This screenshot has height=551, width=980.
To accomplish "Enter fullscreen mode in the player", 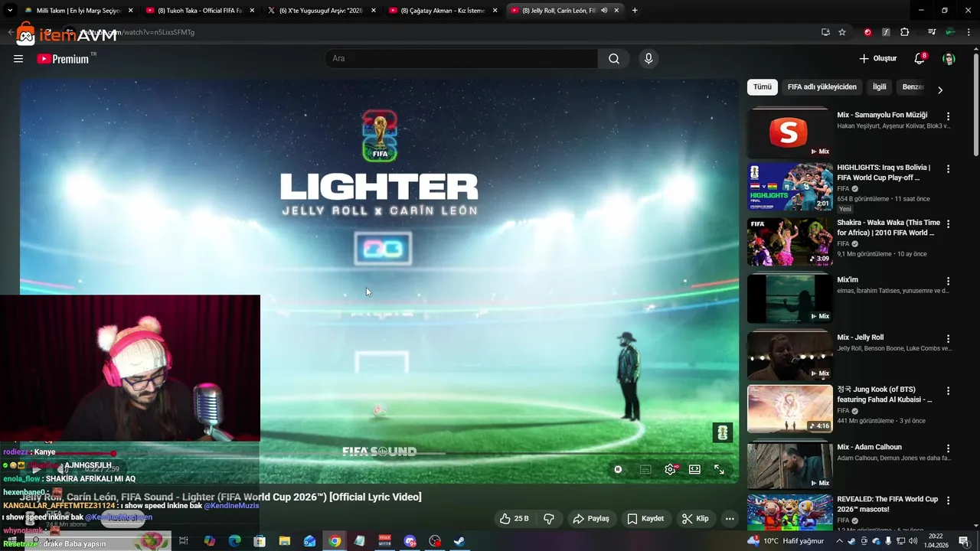I will pos(719,470).
